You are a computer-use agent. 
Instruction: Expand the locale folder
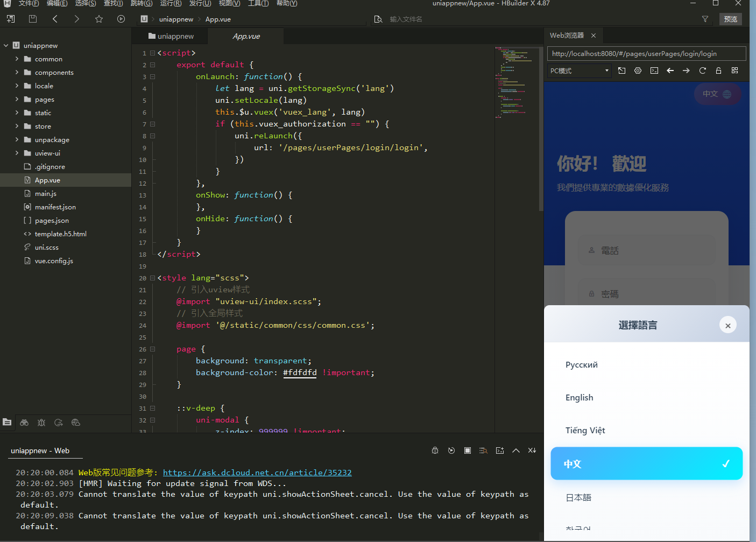pos(17,86)
